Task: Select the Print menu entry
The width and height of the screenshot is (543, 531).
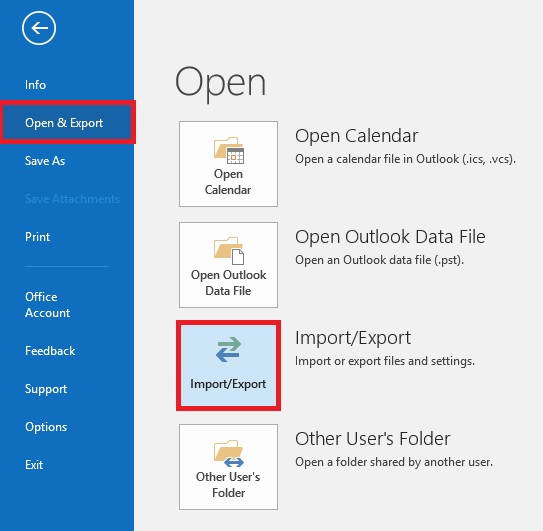Action: [37, 237]
